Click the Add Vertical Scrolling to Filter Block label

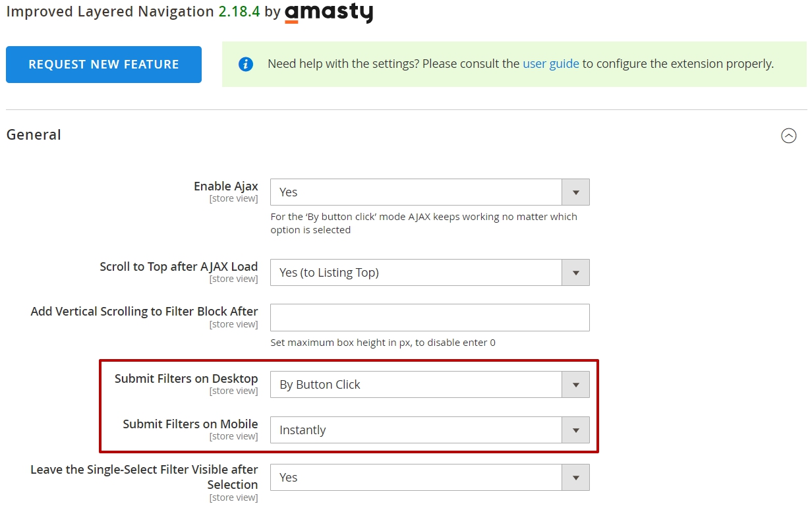pos(144,312)
